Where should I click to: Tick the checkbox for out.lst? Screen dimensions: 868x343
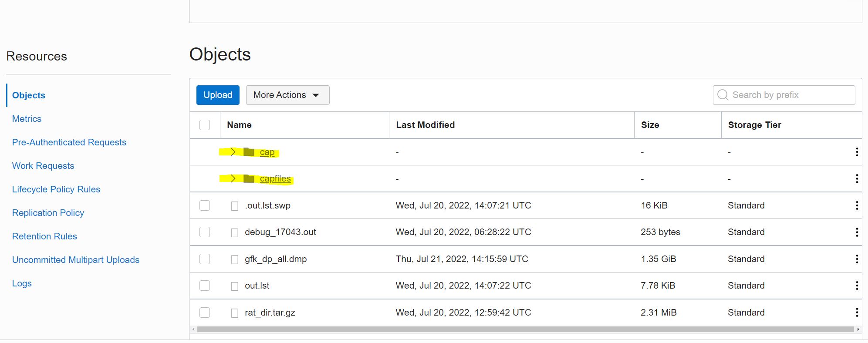[205, 286]
